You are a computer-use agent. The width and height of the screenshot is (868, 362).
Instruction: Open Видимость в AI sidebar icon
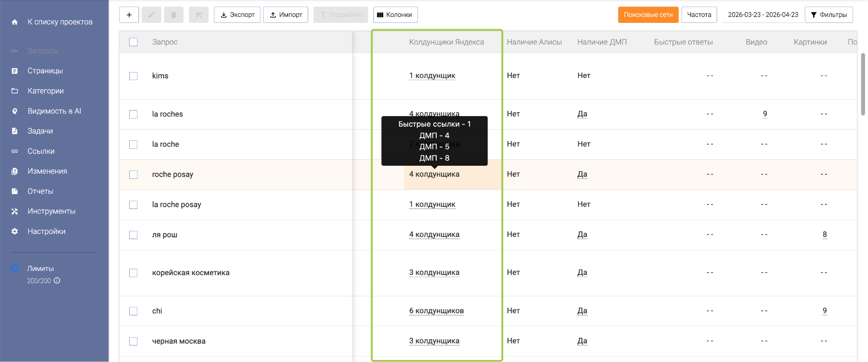(x=15, y=111)
